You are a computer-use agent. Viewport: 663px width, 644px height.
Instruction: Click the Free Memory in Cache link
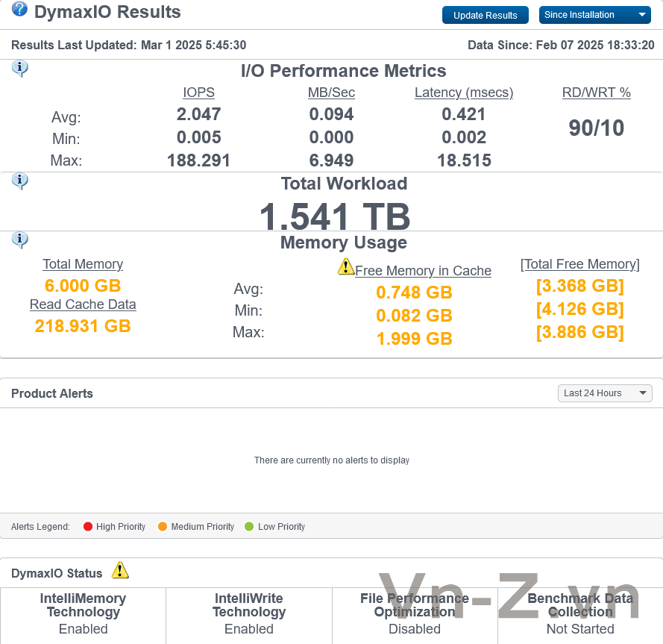click(x=424, y=271)
